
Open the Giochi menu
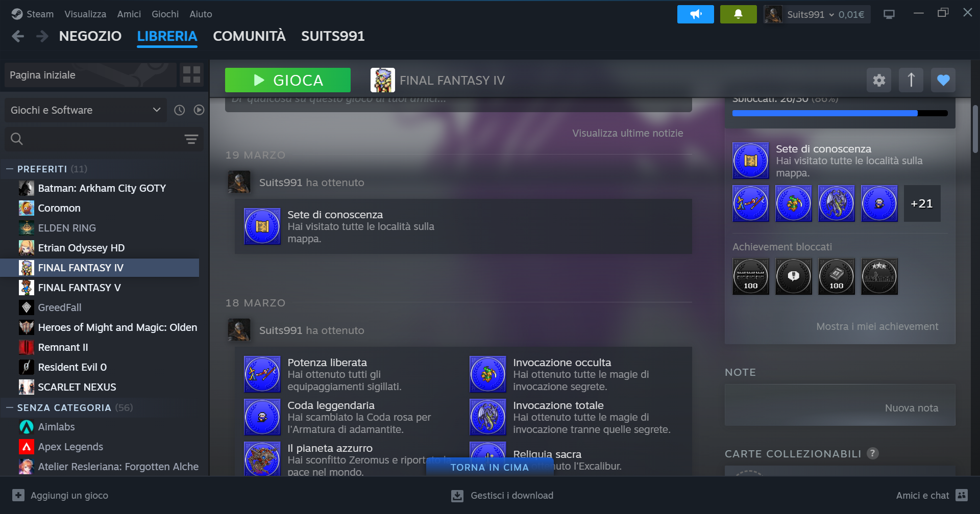tap(165, 14)
